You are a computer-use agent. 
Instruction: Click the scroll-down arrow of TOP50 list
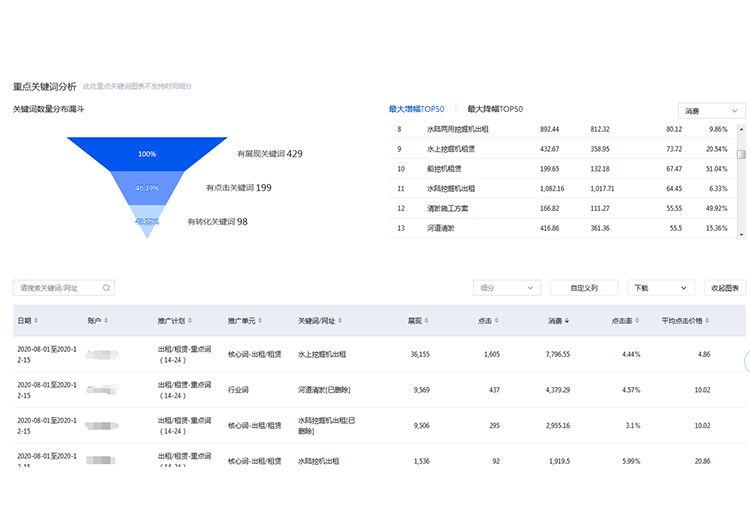pos(741,234)
